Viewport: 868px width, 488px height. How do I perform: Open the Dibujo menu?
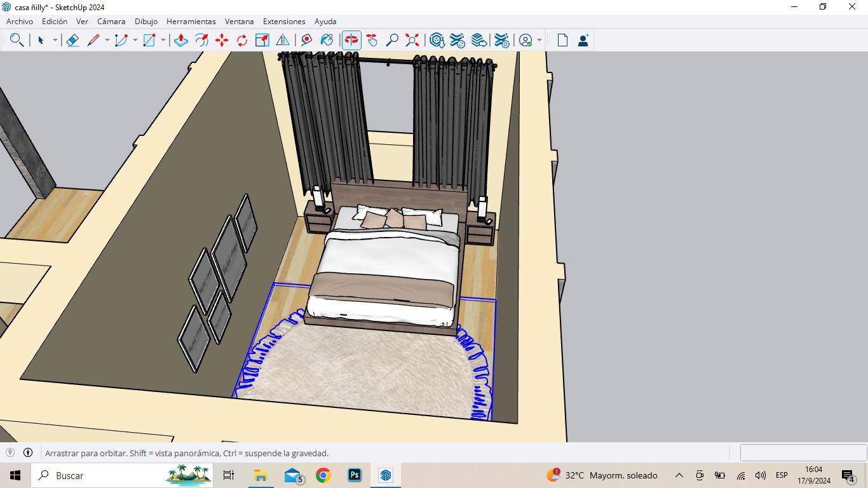click(x=146, y=21)
